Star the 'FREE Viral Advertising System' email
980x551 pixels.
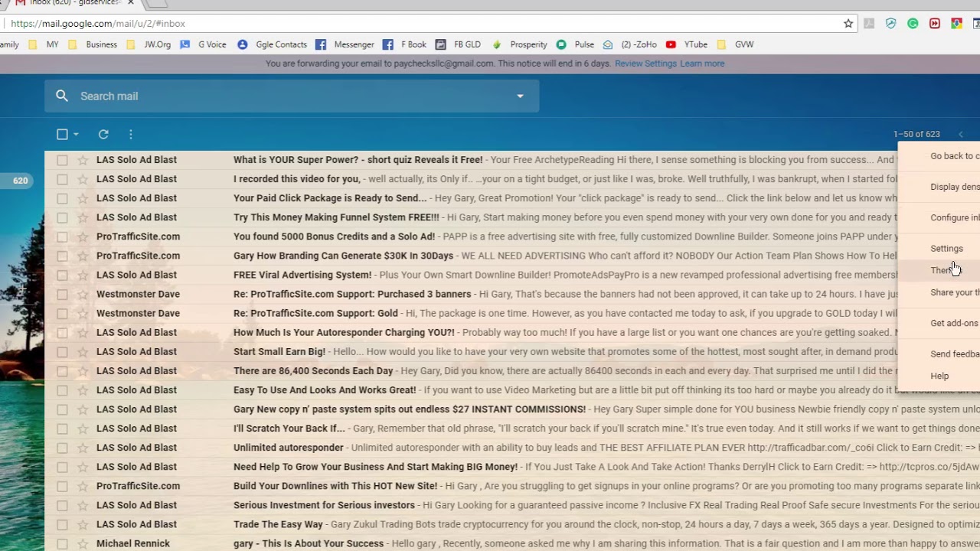coord(83,275)
